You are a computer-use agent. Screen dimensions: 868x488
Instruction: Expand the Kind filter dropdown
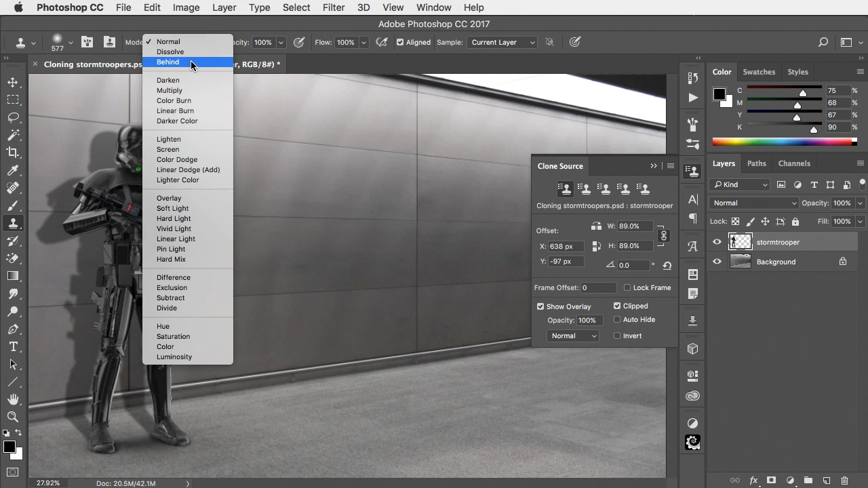[740, 184]
